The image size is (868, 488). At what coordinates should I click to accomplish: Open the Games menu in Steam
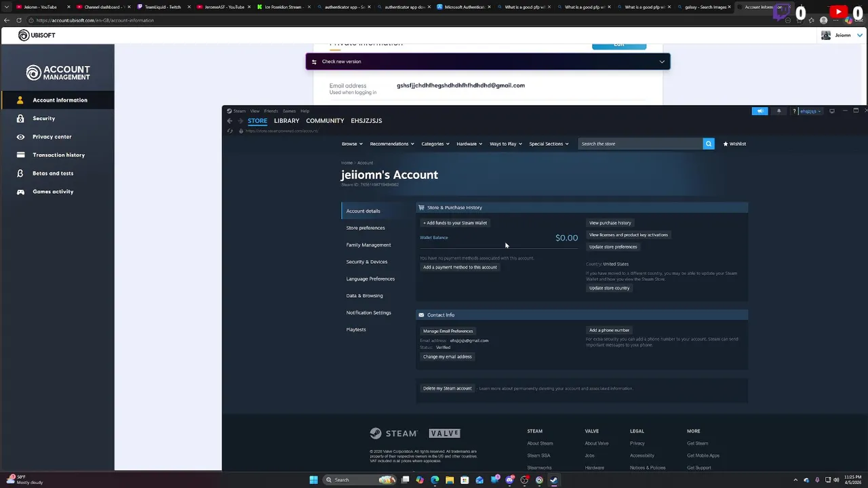pos(289,111)
